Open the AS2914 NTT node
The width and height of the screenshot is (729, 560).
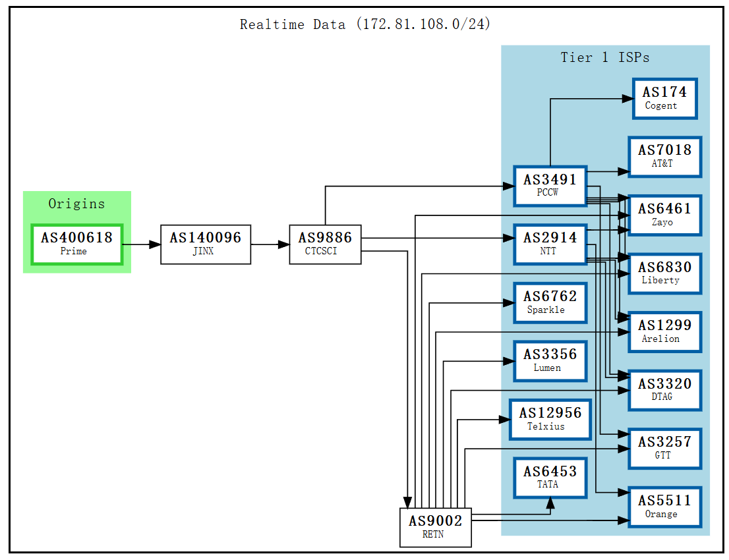pyautogui.click(x=550, y=244)
